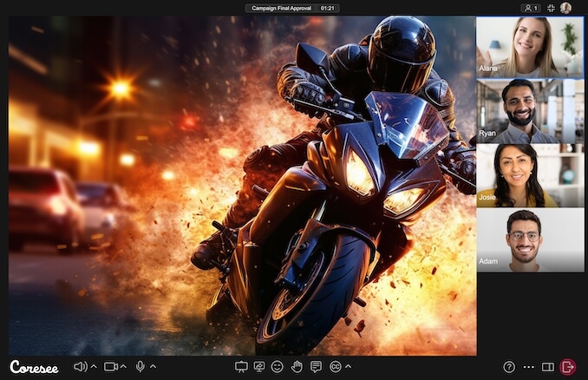
Task: Select Alana's video thumbnail
Action: [x=517, y=47]
